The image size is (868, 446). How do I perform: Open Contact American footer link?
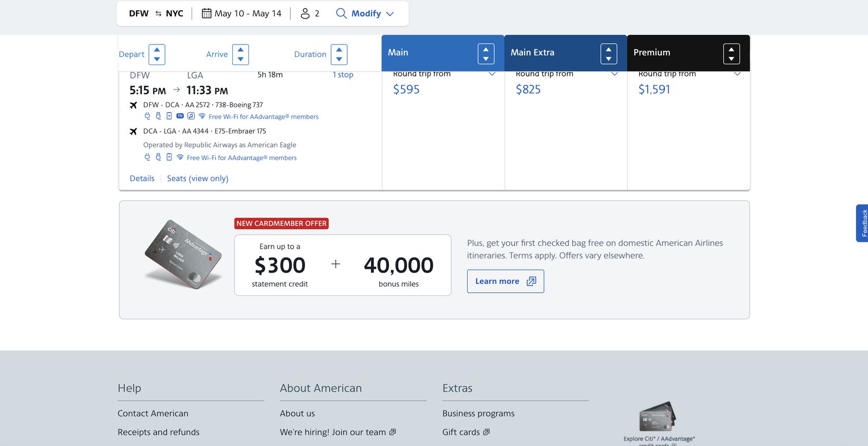[x=153, y=413]
